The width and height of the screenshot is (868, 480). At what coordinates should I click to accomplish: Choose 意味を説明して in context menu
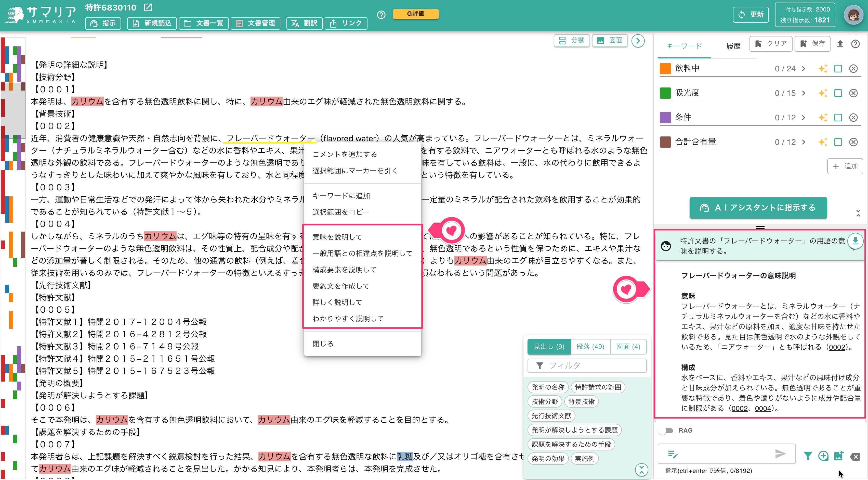(x=362, y=237)
